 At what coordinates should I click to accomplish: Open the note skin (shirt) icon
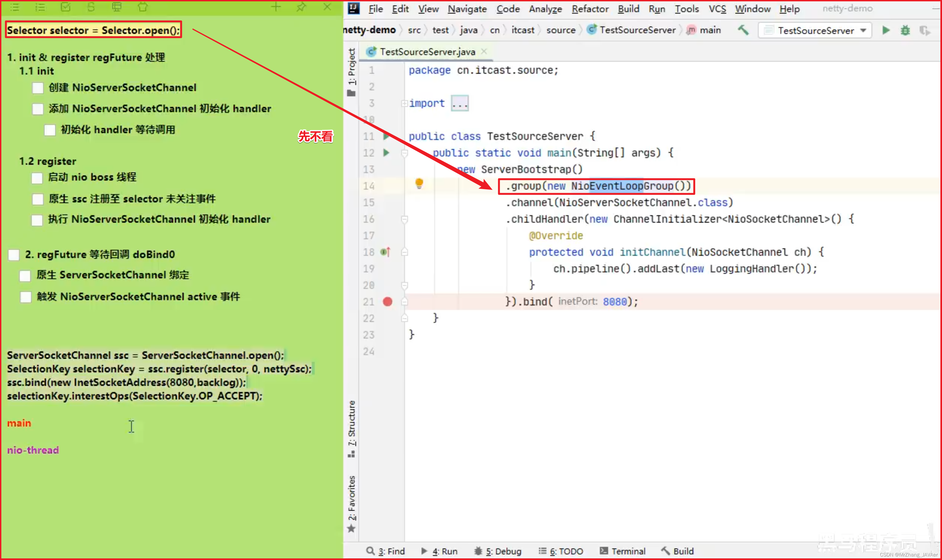click(143, 7)
